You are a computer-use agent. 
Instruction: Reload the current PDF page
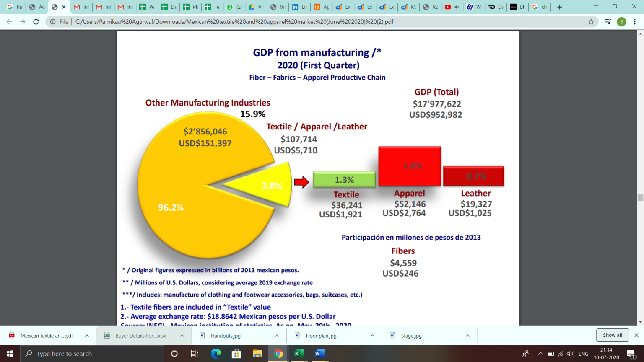[36, 22]
